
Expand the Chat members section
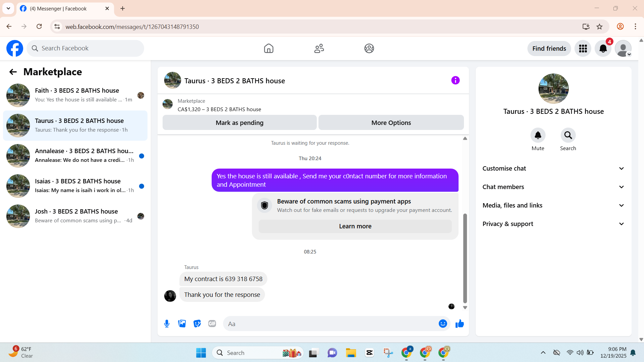(x=553, y=187)
